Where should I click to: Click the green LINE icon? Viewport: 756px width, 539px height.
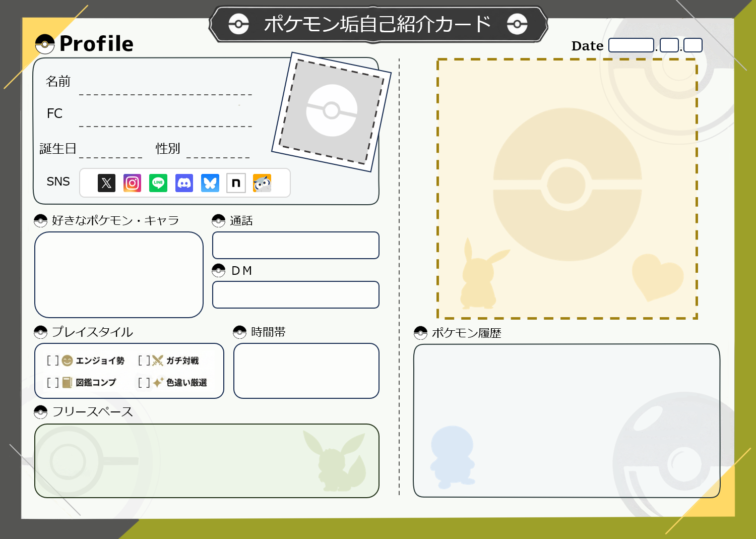coord(158,183)
